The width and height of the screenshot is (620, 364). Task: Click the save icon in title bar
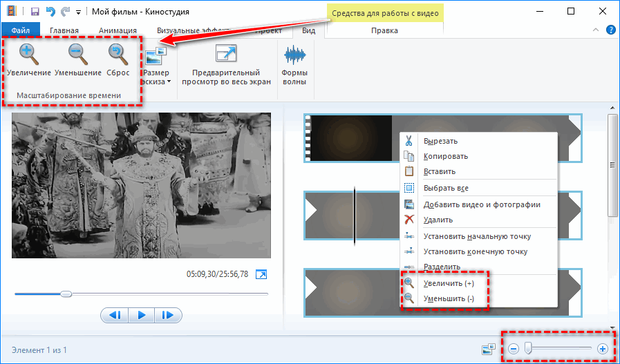[32, 12]
